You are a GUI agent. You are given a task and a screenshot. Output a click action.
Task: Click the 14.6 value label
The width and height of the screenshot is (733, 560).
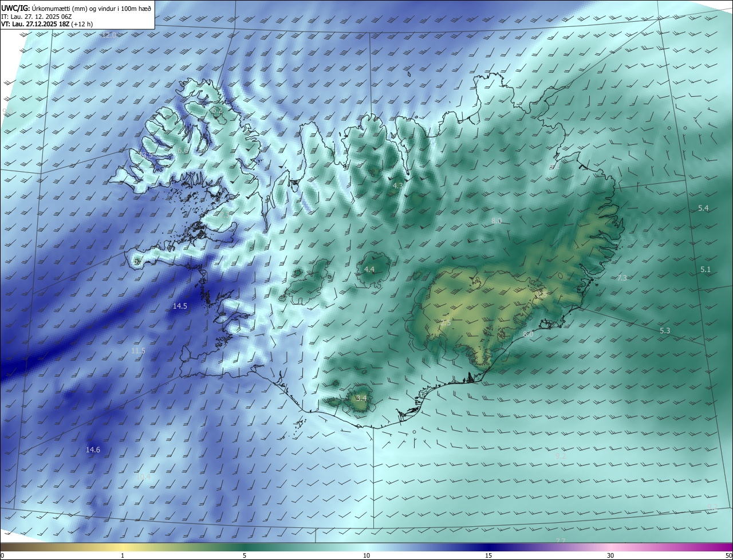pos(93,450)
